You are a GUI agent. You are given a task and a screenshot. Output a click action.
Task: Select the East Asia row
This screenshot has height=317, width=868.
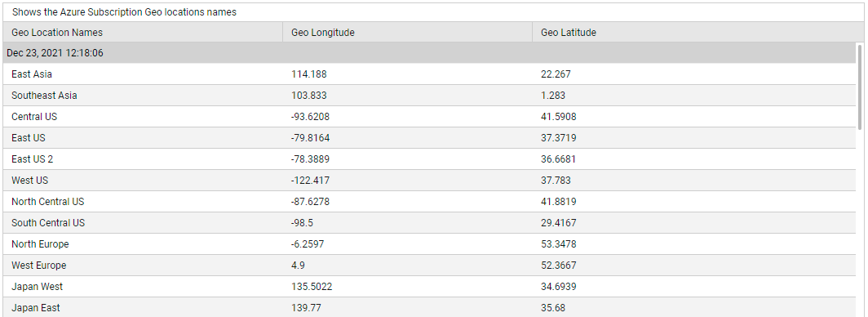point(429,74)
